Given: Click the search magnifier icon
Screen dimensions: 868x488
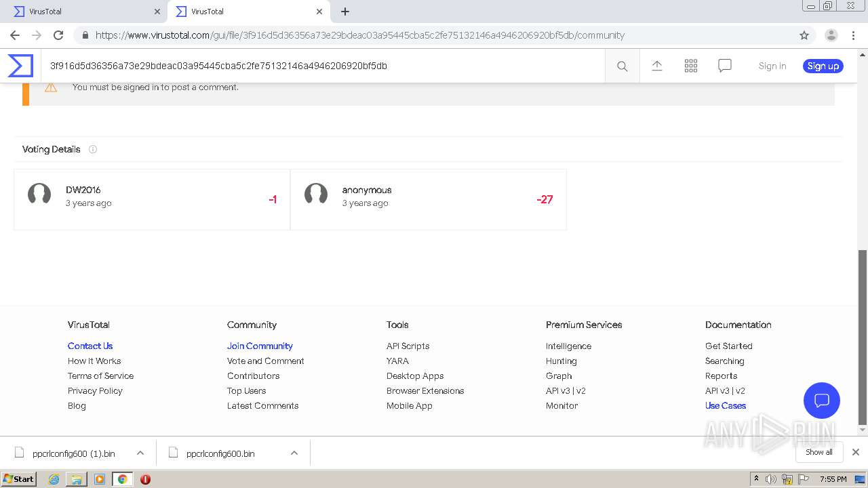Looking at the screenshot, I should [622, 66].
